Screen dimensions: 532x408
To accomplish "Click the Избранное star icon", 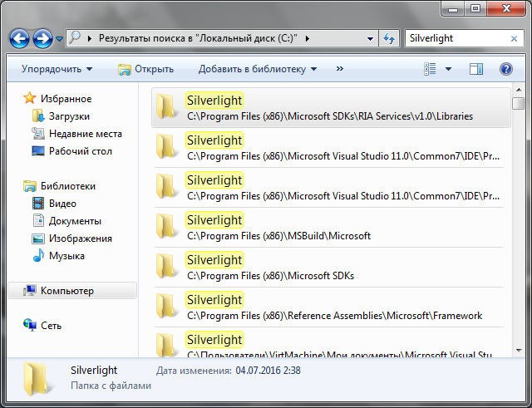I will pos(30,98).
